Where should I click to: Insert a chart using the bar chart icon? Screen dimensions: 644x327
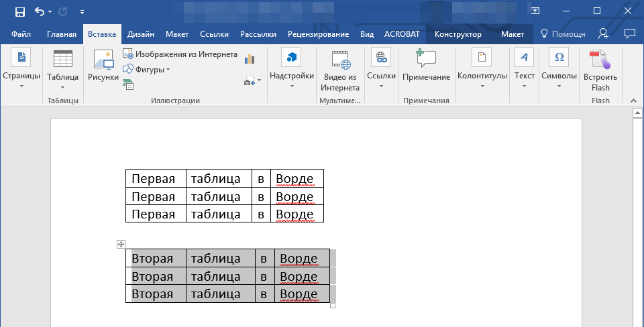pyautogui.click(x=250, y=59)
